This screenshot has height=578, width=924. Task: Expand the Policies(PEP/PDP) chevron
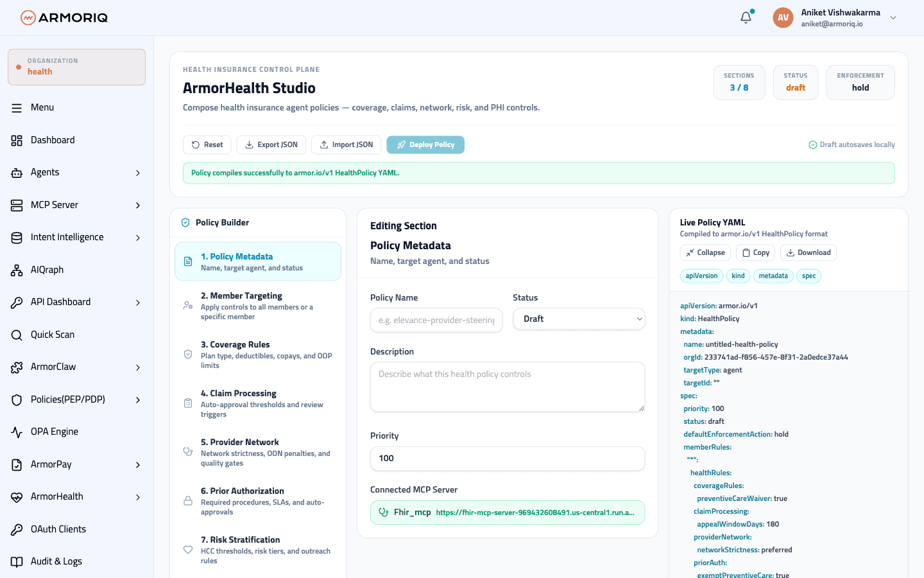[138, 399]
